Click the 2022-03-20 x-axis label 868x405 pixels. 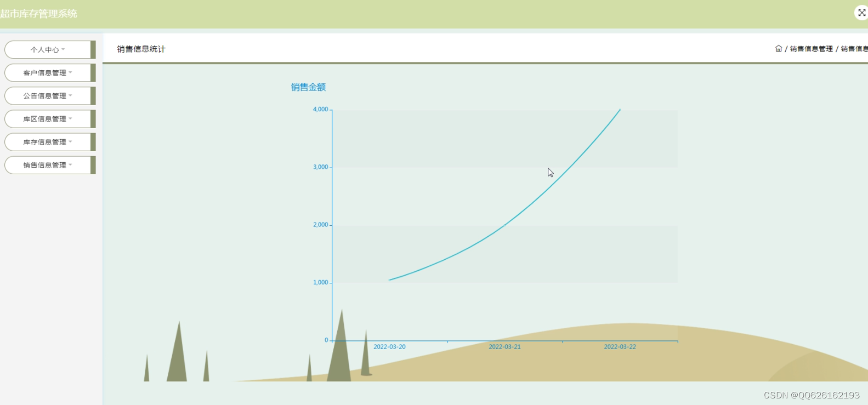(389, 347)
